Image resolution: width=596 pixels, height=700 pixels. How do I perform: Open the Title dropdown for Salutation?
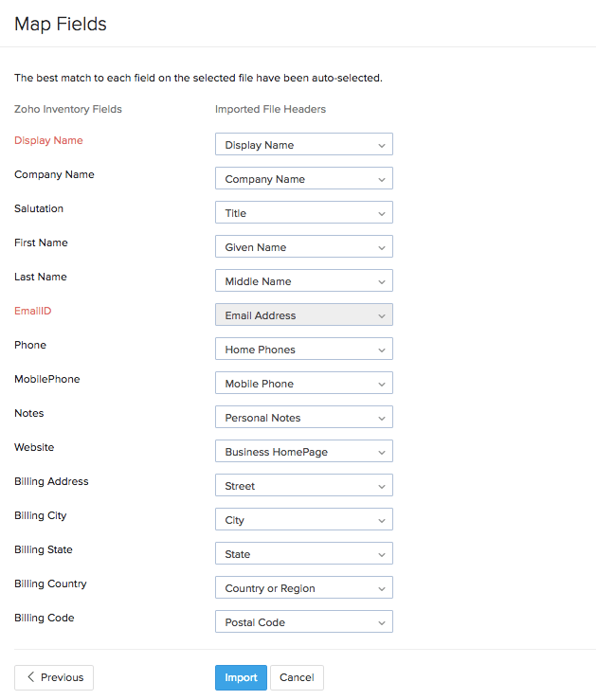[303, 213]
